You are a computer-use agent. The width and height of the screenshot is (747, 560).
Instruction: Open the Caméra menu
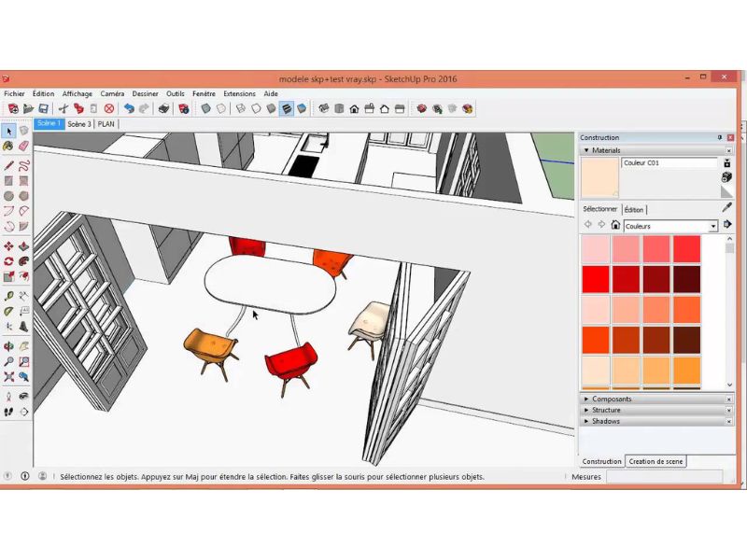[112, 93]
